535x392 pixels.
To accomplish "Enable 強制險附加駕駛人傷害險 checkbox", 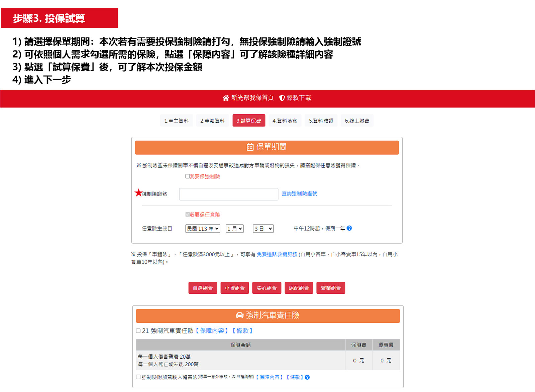I will [x=138, y=377].
